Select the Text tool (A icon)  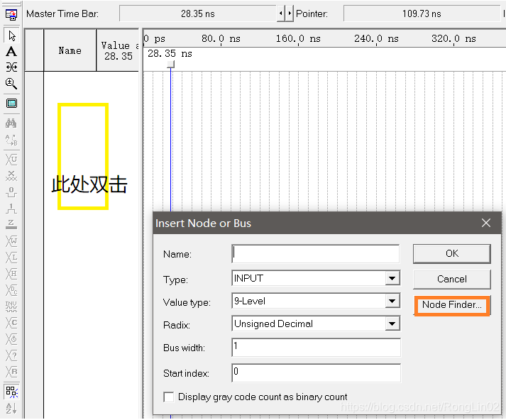11,52
